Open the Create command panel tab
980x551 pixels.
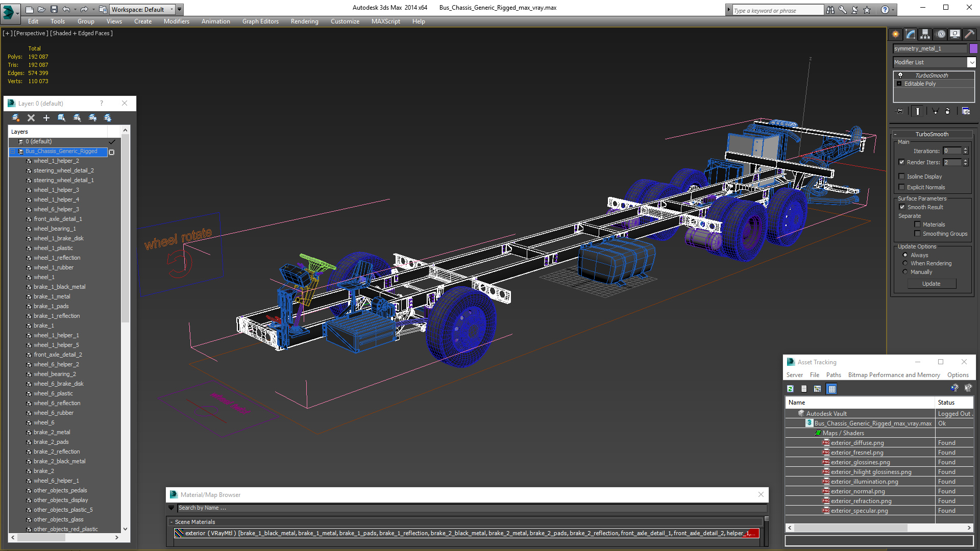tap(896, 34)
